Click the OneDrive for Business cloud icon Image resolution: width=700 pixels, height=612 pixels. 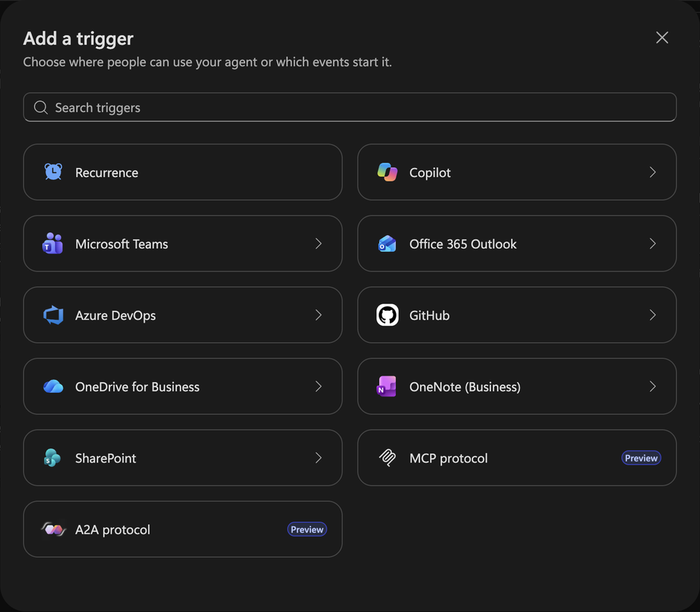[x=53, y=387]
